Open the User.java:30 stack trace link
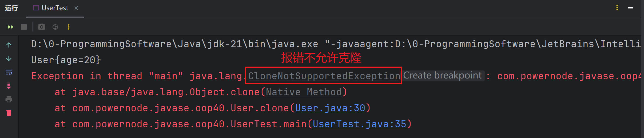The height and width of the screenshot is (138, 644). click(x=330, y=108)
